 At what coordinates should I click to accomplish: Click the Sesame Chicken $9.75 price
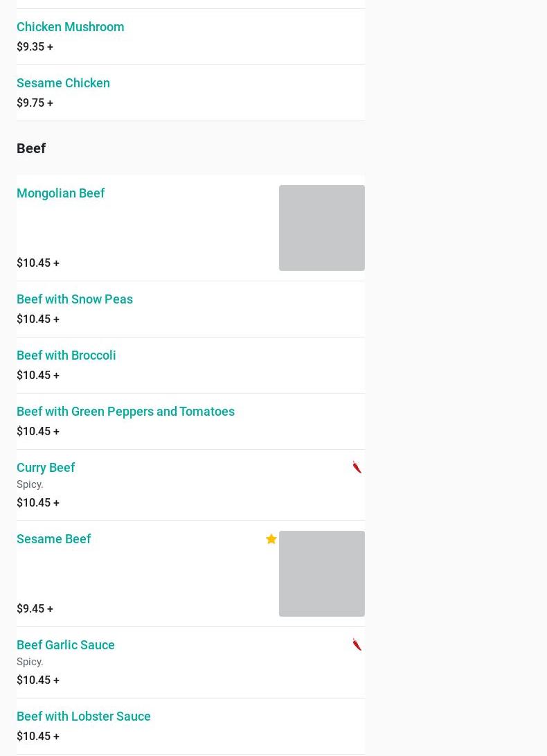click(x=35, y=103)
